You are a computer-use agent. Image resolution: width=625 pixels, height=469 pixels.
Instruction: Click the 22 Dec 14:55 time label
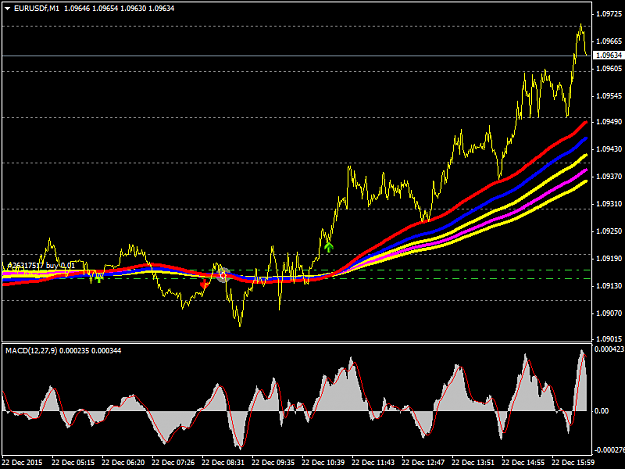tap(523, 463)
